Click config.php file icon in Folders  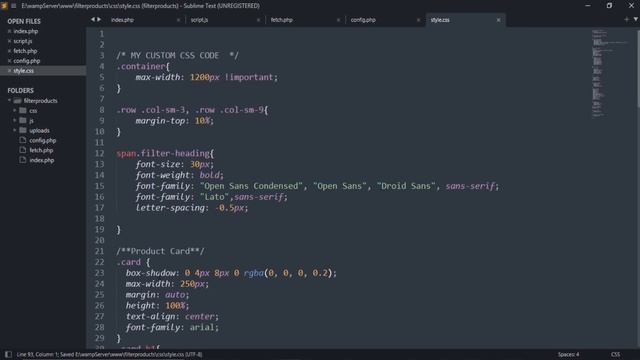click(23, 140)
